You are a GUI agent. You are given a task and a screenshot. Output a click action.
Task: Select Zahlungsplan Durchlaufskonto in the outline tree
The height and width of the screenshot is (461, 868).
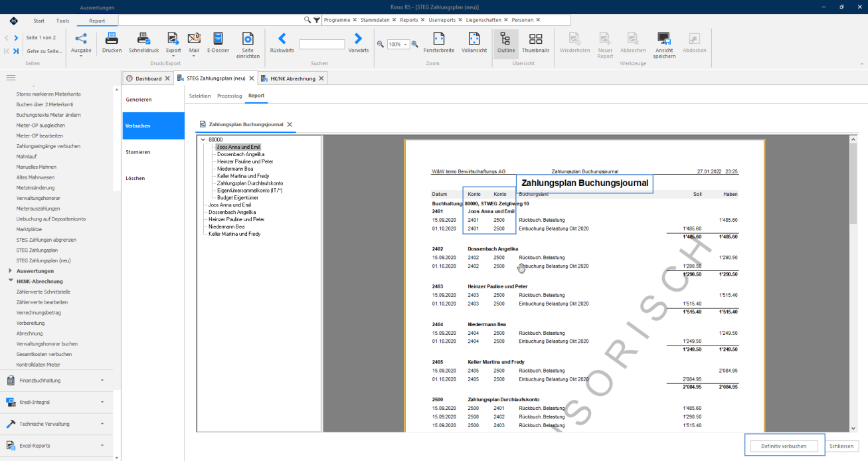250,183
